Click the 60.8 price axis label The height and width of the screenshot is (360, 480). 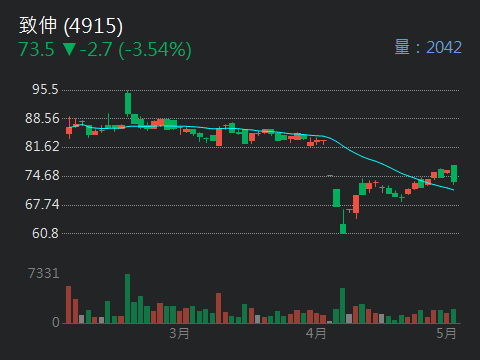coord(45,233)
